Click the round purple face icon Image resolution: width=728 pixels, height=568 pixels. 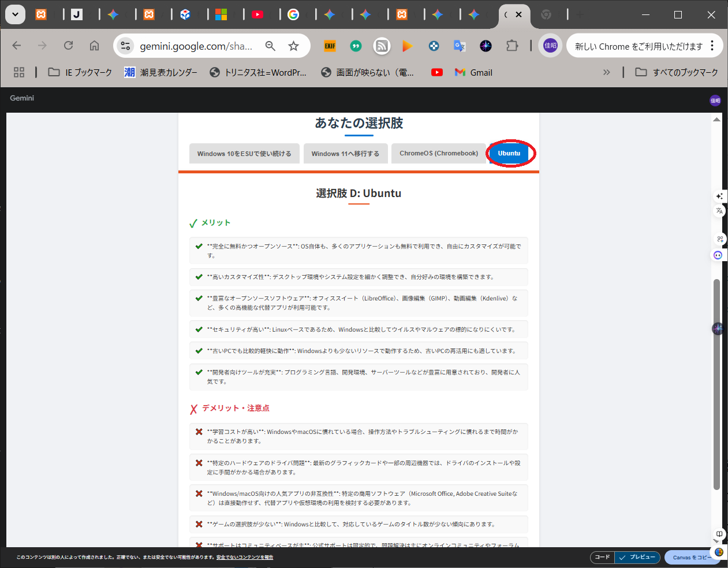(718, 255)
